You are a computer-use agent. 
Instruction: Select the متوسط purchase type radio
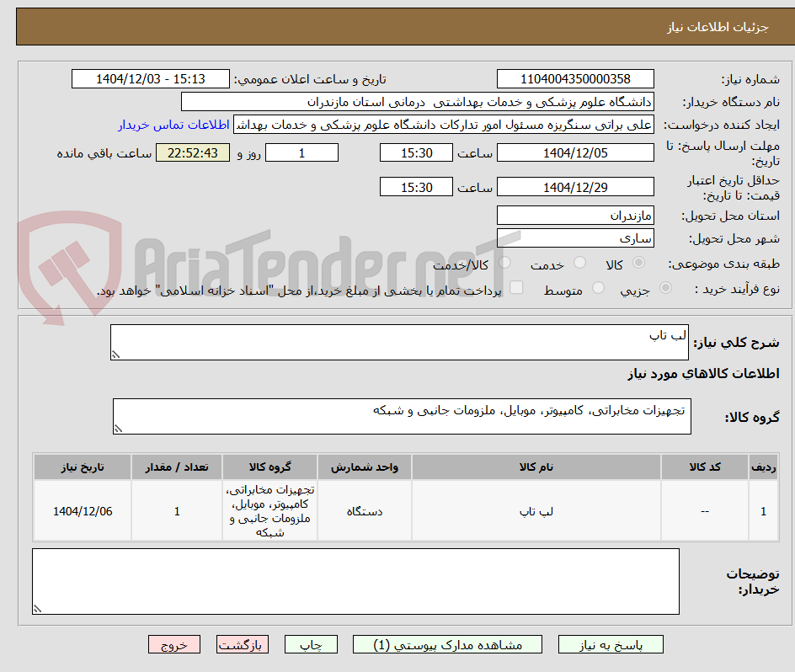pos(598,288)
